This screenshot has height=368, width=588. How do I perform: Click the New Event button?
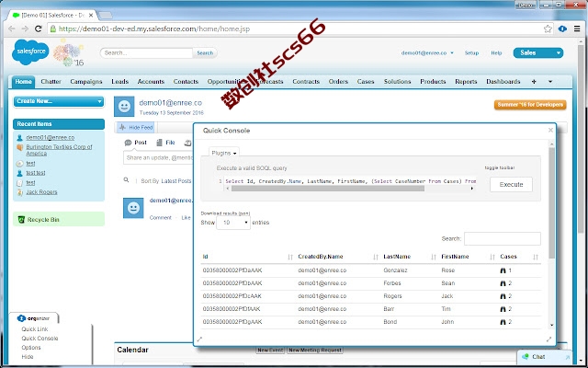click(x=270, y=350)
